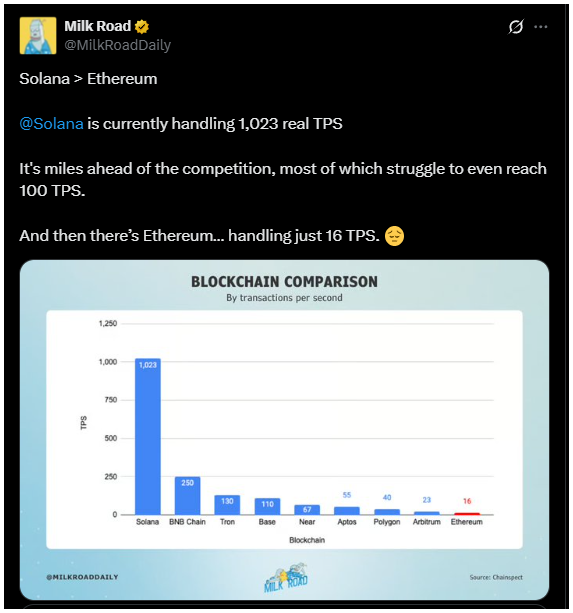
Task: Click the Aptos label on the x-axis
Action: pyautogui.click(x=347, y=522)
